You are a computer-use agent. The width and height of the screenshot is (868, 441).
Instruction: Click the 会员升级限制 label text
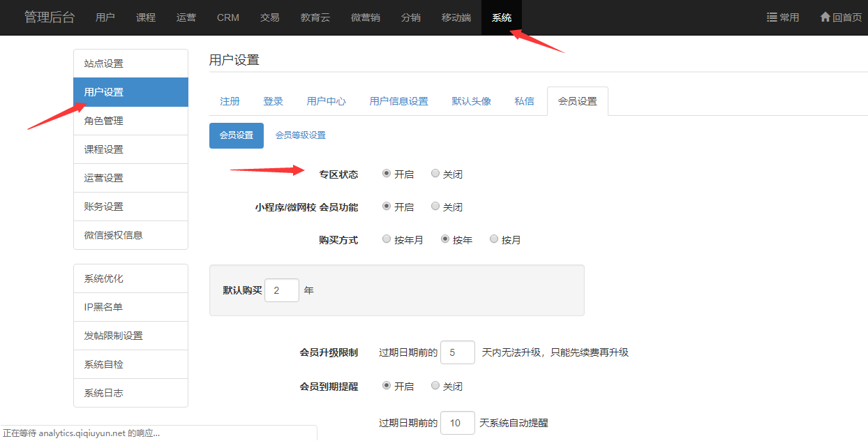tap(329, 352)
